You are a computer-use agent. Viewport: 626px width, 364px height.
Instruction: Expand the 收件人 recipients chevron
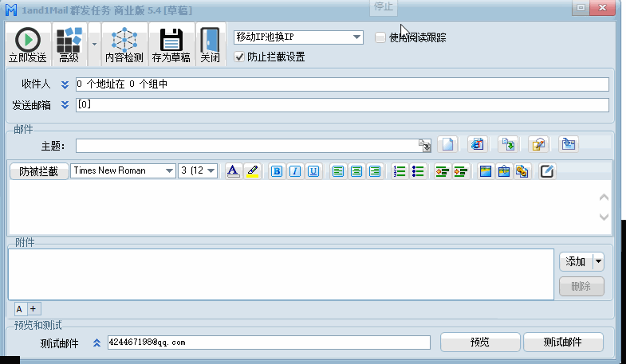pyautogui.click(x=65, y=84)
